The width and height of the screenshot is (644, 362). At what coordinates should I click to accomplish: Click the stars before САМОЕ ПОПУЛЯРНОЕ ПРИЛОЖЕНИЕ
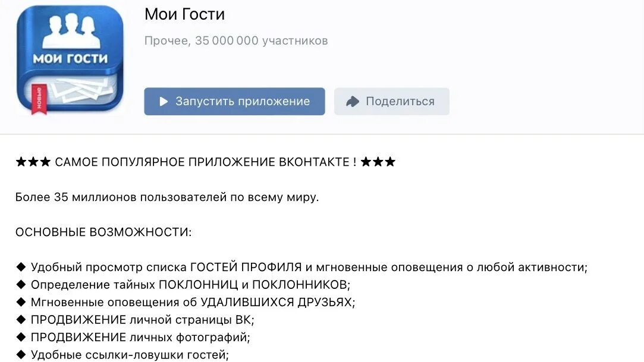coord(33,162)
